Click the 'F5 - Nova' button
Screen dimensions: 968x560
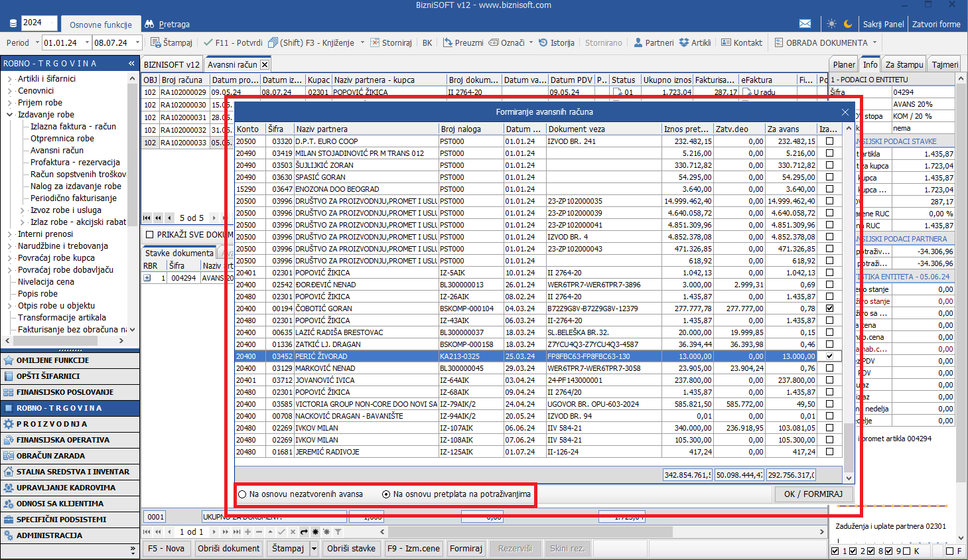point(166,549)
